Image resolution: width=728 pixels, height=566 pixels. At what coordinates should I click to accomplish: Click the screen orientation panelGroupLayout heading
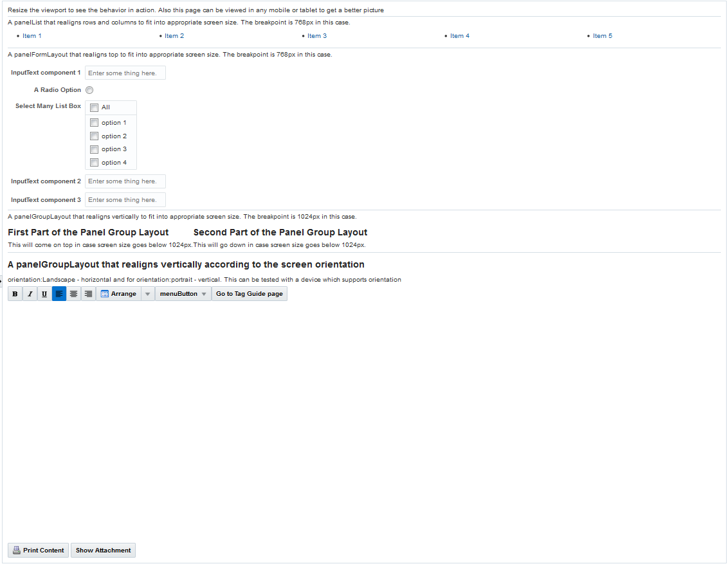(x=186, y=264)
